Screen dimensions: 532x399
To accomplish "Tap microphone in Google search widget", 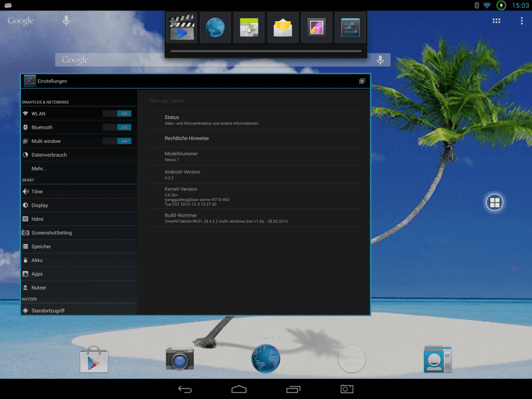I will coord(380,60).
